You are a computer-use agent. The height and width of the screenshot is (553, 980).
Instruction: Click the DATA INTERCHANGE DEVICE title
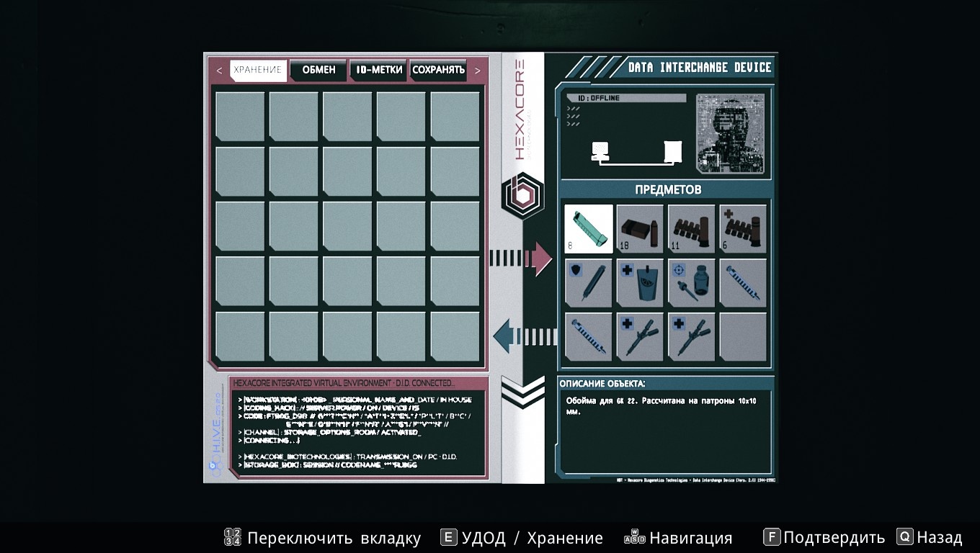700,68
